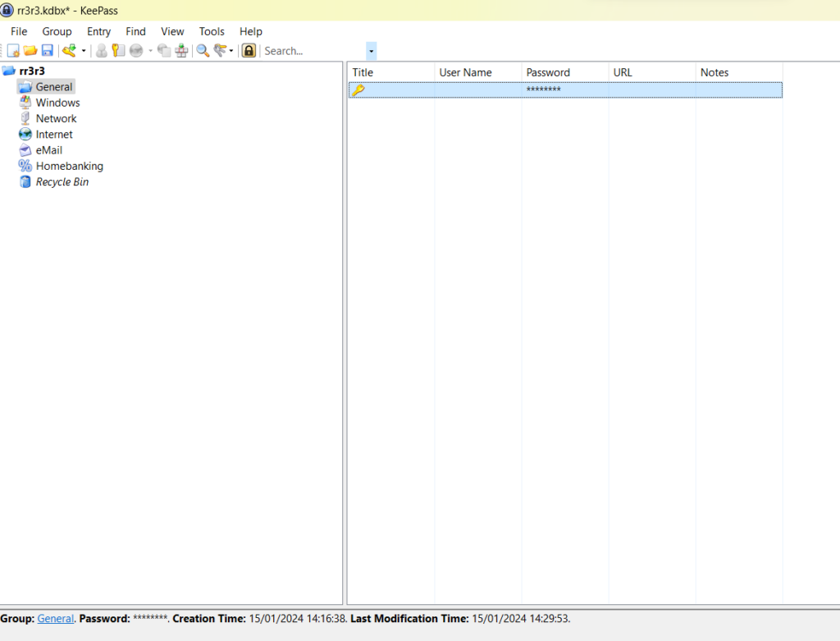Sort entries by the Password column header

click(548, 72)
